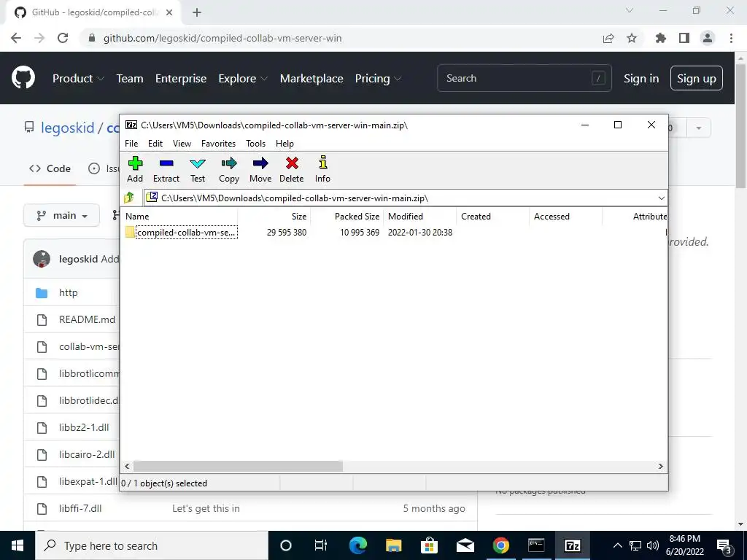Open File Explorer from taskbar

pos(393,545)
